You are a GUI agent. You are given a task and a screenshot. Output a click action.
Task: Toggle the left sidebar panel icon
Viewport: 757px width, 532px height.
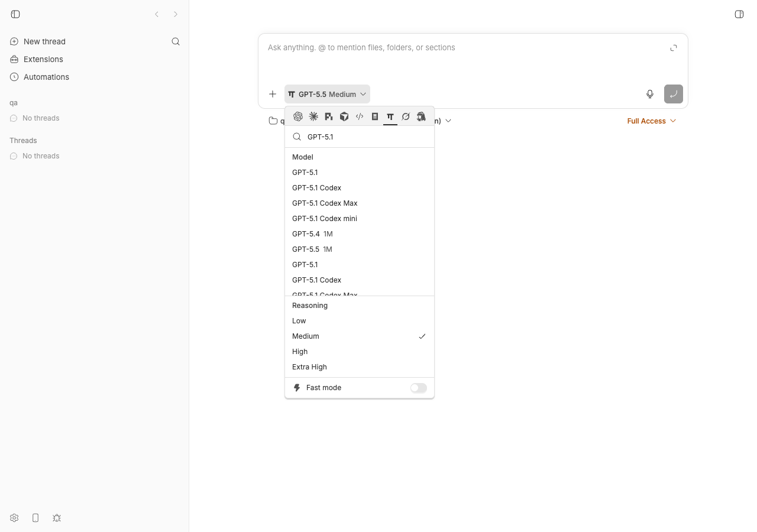[15, 14]
